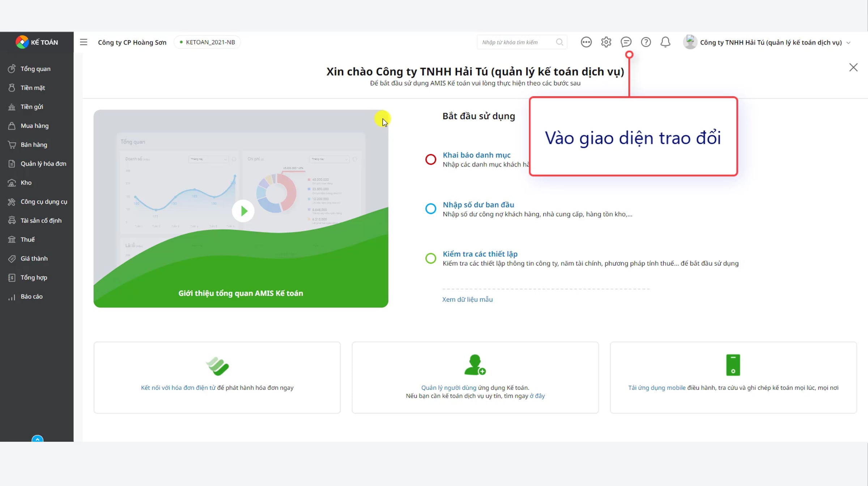Click the mobile app phone icon
868x486 pixels.
coord(733,365)
